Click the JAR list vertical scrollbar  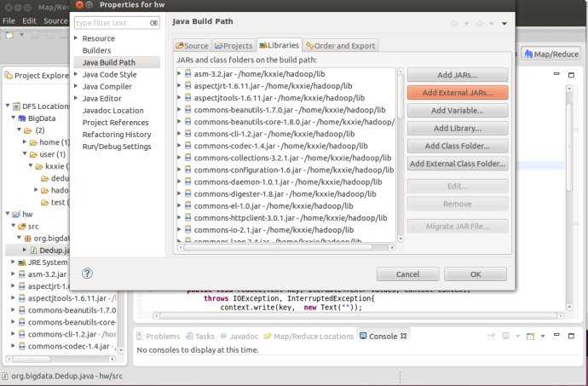(x=401, y=155)
